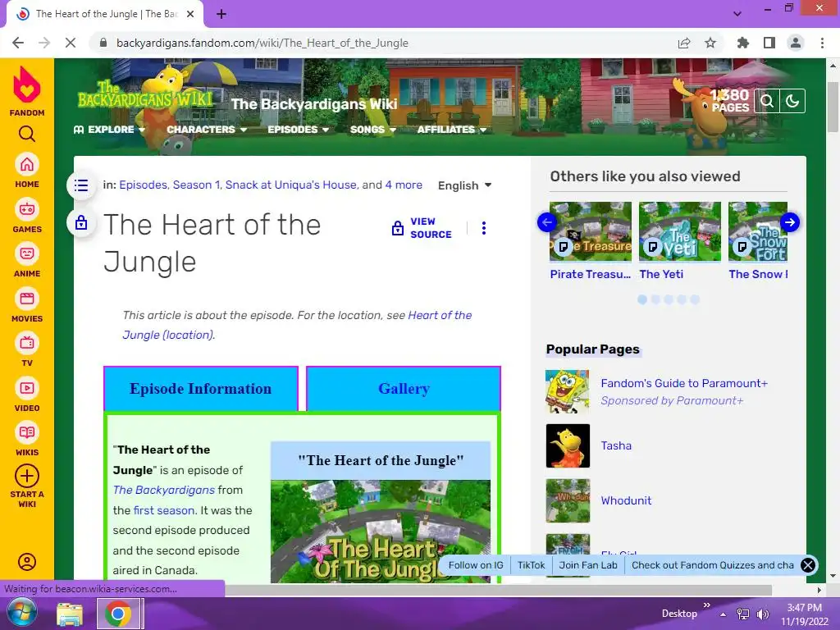This screenshot has height=630, width=840.
Task: Expand the Songs dropdown menu
Action: (x=373, y=130)
